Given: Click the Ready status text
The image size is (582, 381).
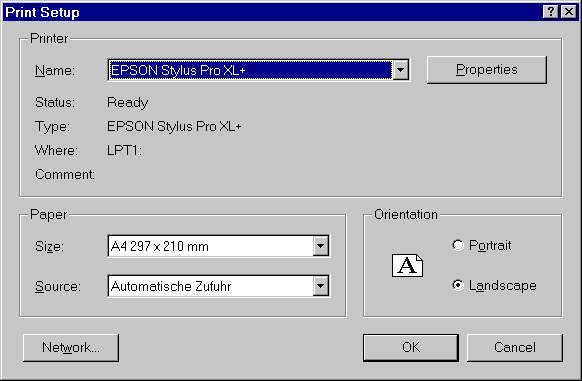Looking at the screenshot, I should click(128, 102).
